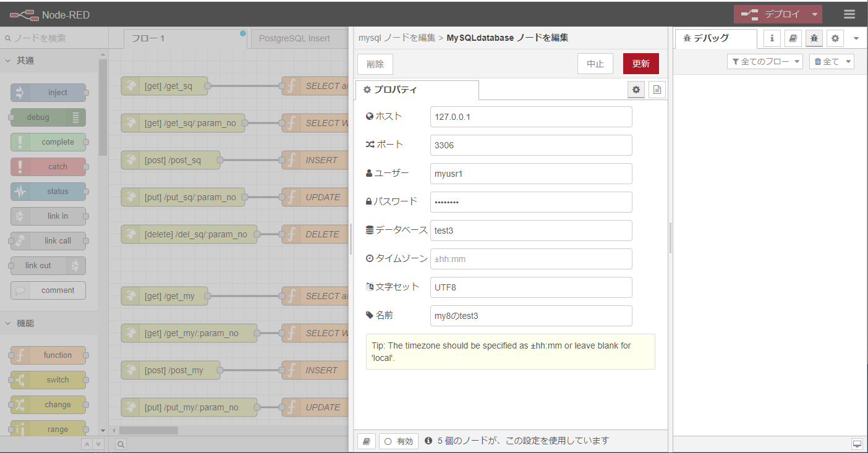Select the デバッグ debug sidebar tab
The height and width of the screenshot is (453, 868).
(x=716, y=38)
